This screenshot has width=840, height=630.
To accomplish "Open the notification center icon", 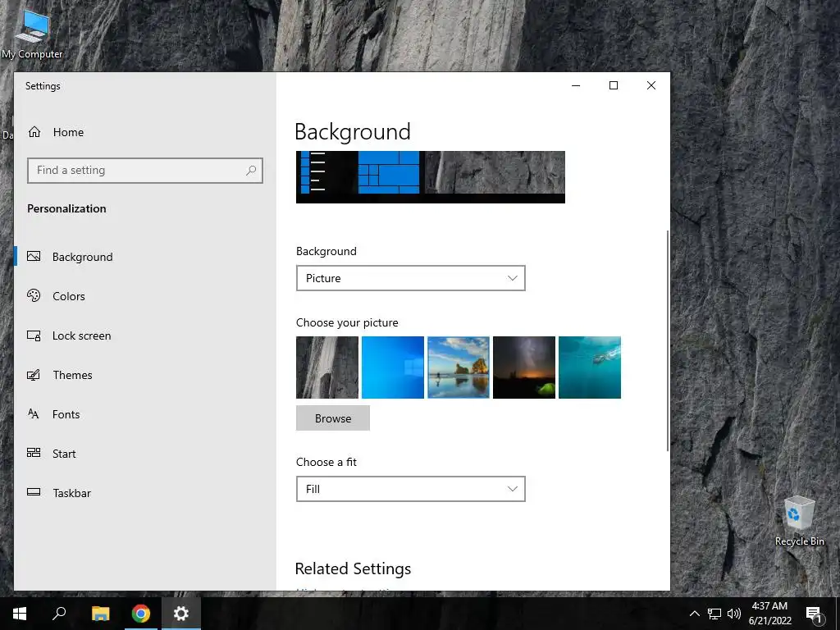I will pos(814,614).
